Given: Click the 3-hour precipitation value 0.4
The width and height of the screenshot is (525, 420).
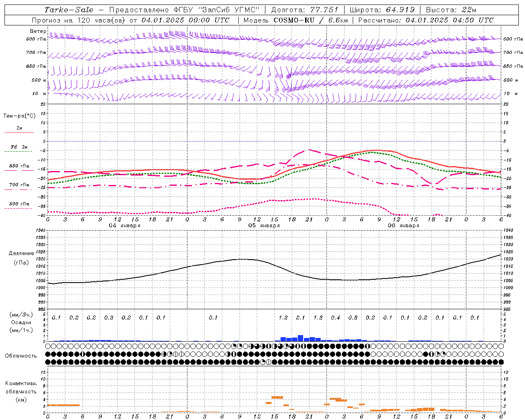Looking at the screenshot, I should click(x=336, y=317).
